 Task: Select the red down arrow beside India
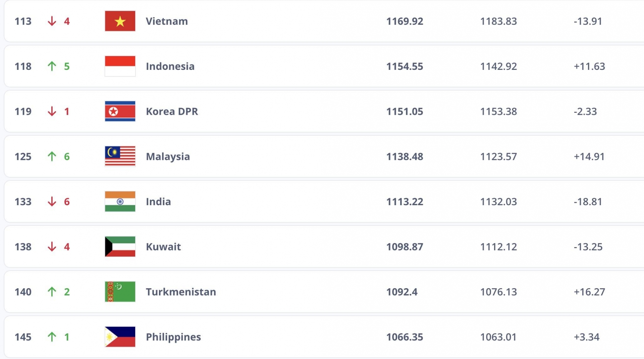coord(52,201)
